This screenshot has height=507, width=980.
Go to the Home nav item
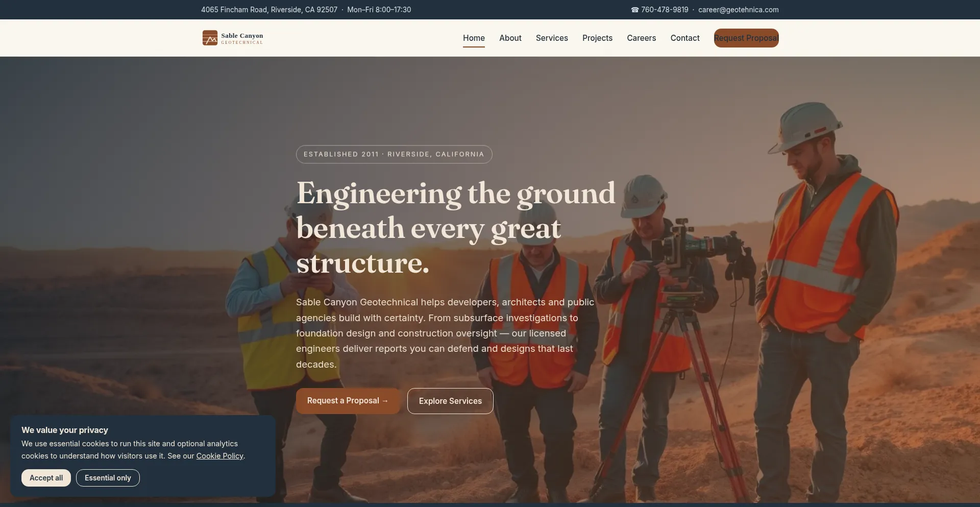(474, 38)
